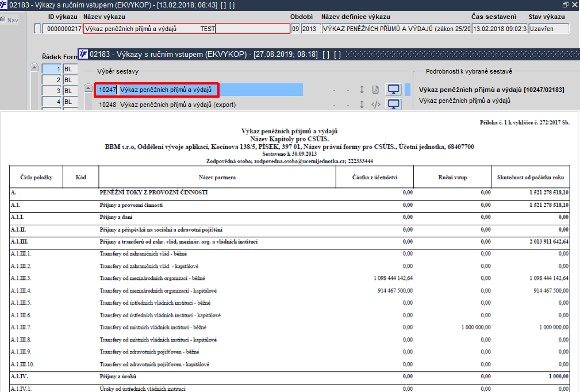Image resolution: width=580 pixels, height=392 pixels.
Task: Restore the outer window using the restore icon
Action: (x=566, y=5)
